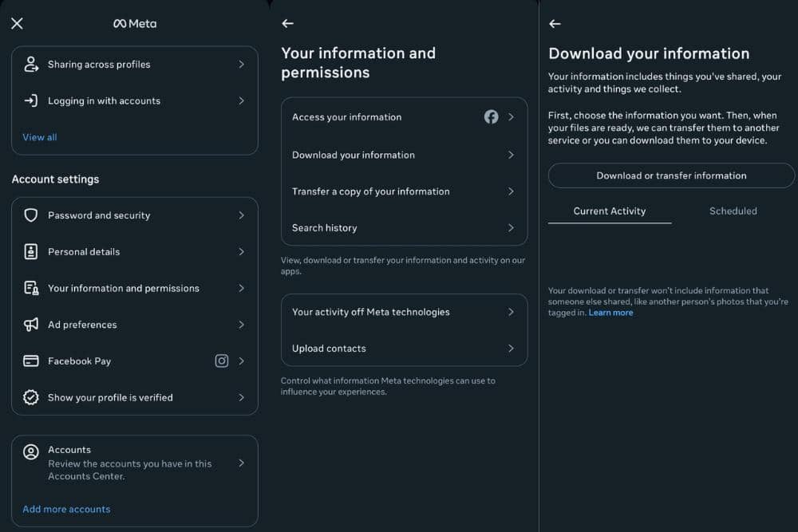The width and height of the screenshot is (798, 532).
Task: Select the Current Activity tab
Action: [610, 211]
